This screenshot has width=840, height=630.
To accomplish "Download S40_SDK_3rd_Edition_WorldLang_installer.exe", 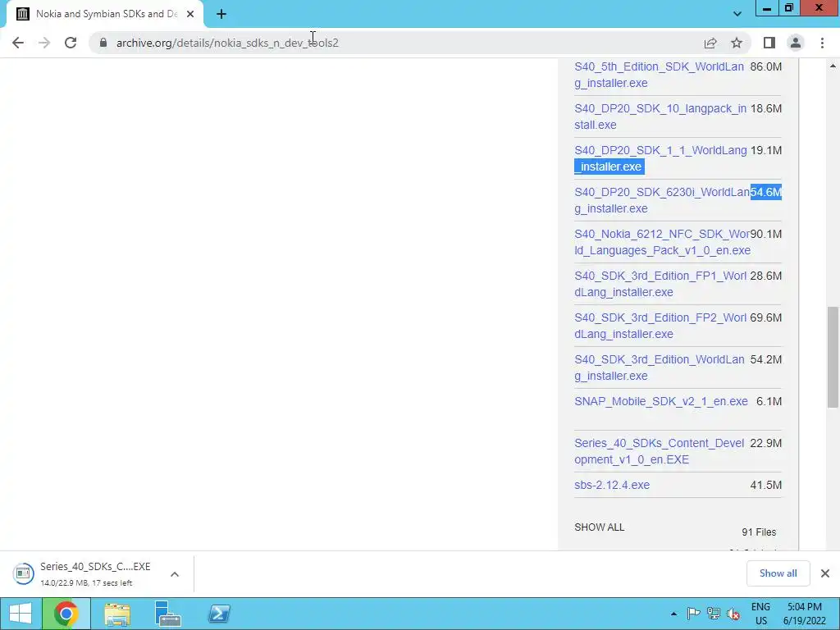I will (659, 367).
